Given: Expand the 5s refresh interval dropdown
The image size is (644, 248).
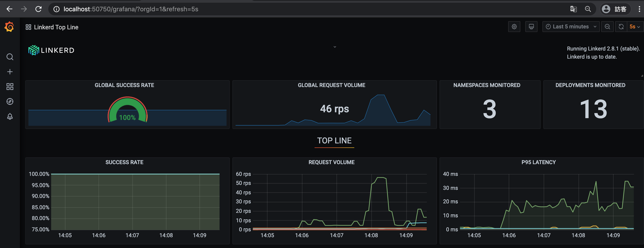Looking at the screenshot, I should (635, 27).
